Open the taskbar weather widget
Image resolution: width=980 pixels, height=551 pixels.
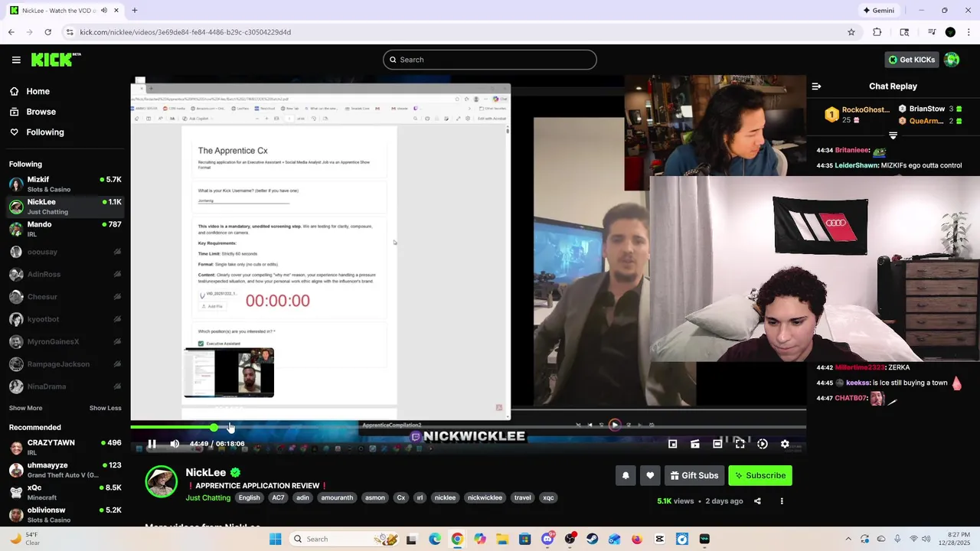24,539
